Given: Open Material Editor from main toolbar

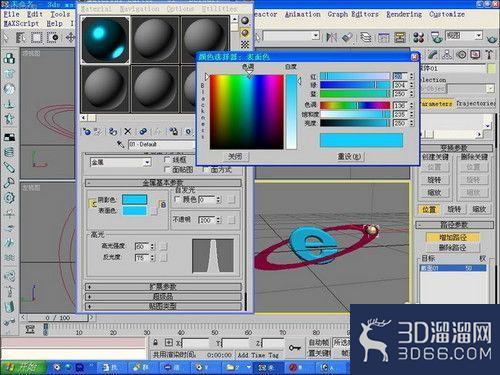Looking at the screenshot, I should click(419, 37).
